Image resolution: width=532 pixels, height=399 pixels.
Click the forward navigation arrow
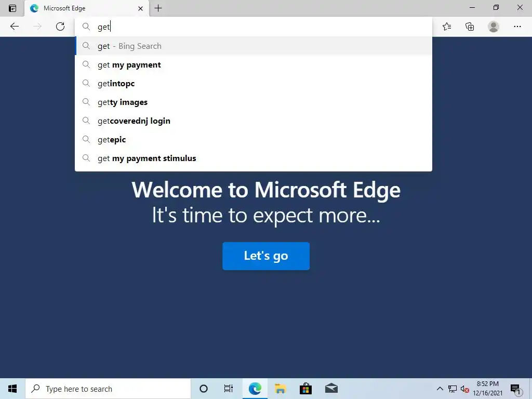coord(37,26)
